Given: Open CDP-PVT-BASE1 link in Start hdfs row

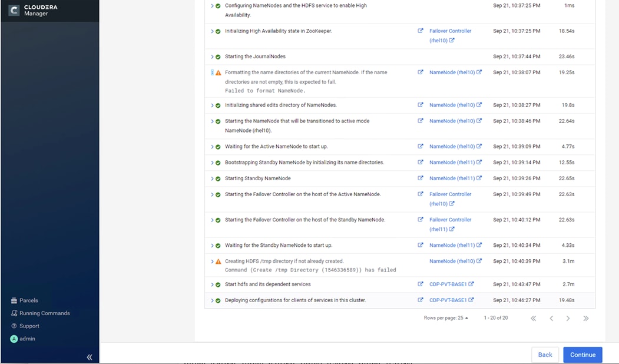Looking at the screenshot, I should click(x=451, y=284).
